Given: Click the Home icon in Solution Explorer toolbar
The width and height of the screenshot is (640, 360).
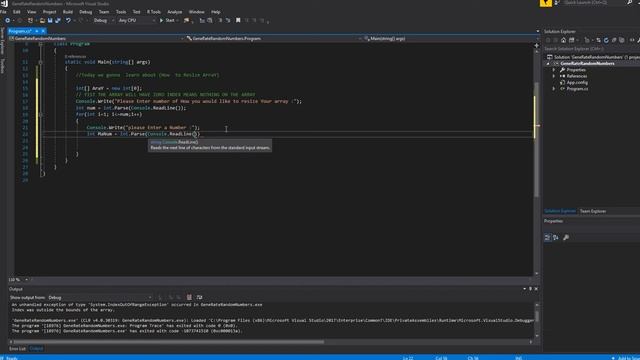Looking at the screenshot, I should point(563,40).
